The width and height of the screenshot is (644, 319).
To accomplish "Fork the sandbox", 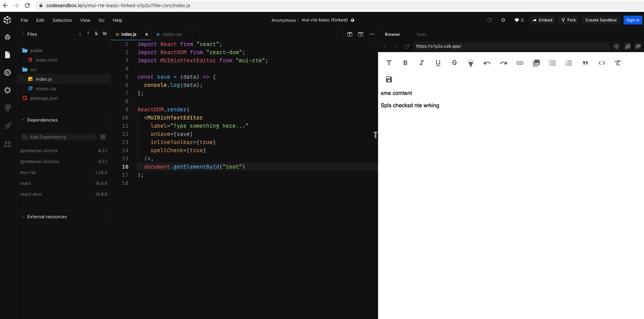I will click(x=568, y=20).
